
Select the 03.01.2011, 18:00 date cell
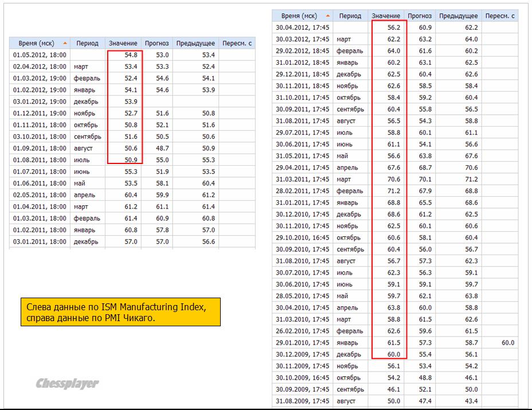pyautogui.click(x=40, y=241)
